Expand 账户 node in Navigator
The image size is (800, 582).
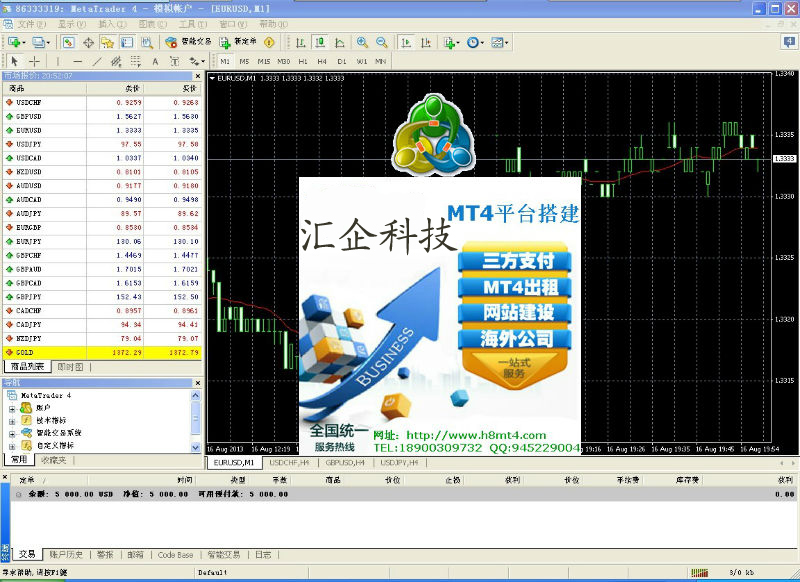(x=12, y=409)
